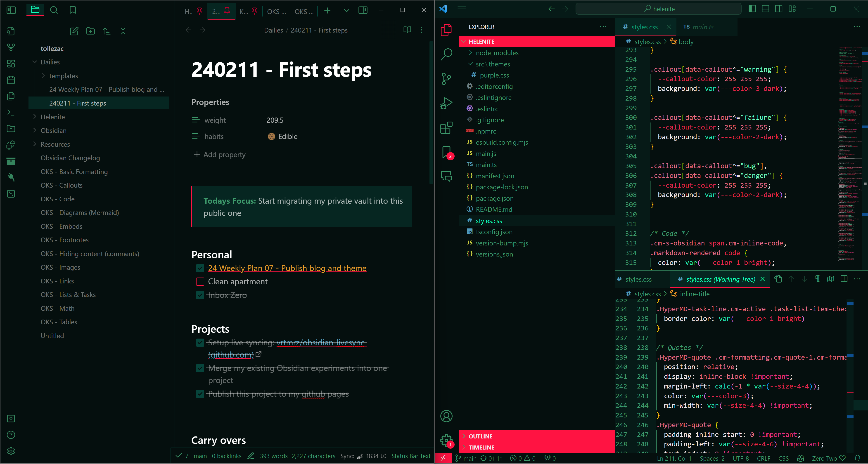Image resolution: width=868 pixels, height=464 pixels.
Task: Collapse the Dailies folder
Action: (34, 62)
